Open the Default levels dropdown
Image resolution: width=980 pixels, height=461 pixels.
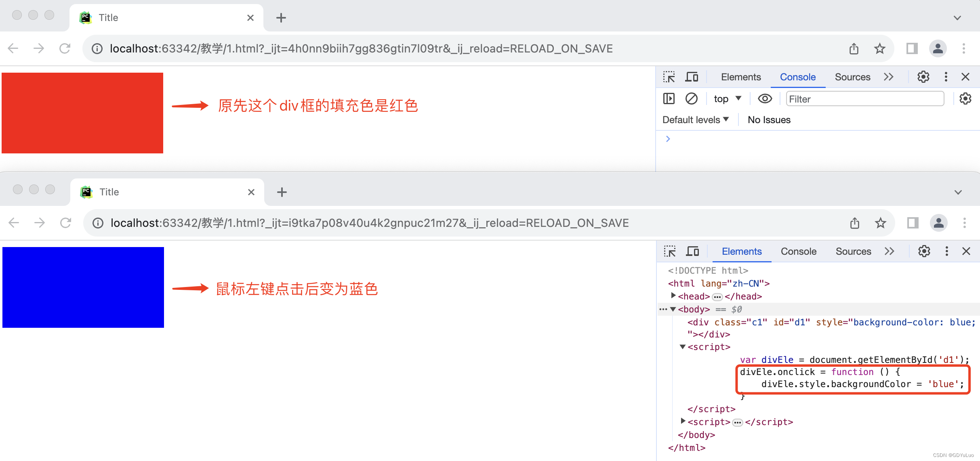[x=696, y=120]
